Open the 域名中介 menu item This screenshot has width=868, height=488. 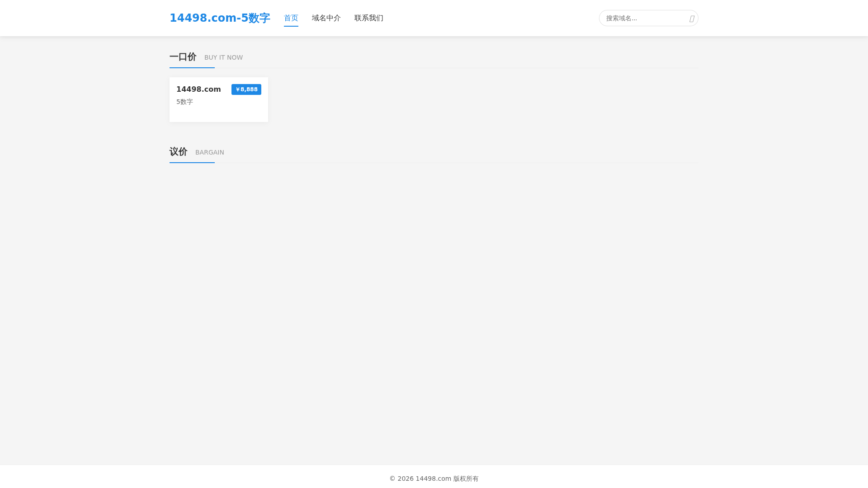tap(326, 18)
